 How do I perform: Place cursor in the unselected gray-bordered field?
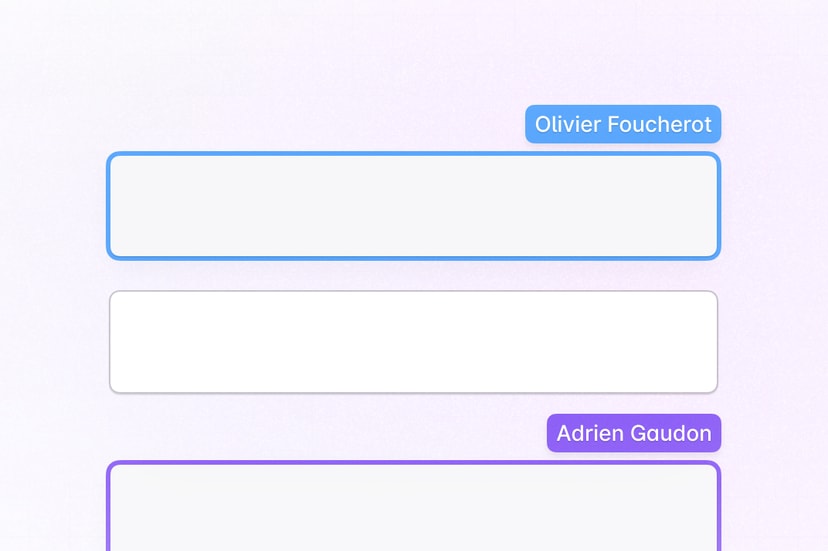413,342
